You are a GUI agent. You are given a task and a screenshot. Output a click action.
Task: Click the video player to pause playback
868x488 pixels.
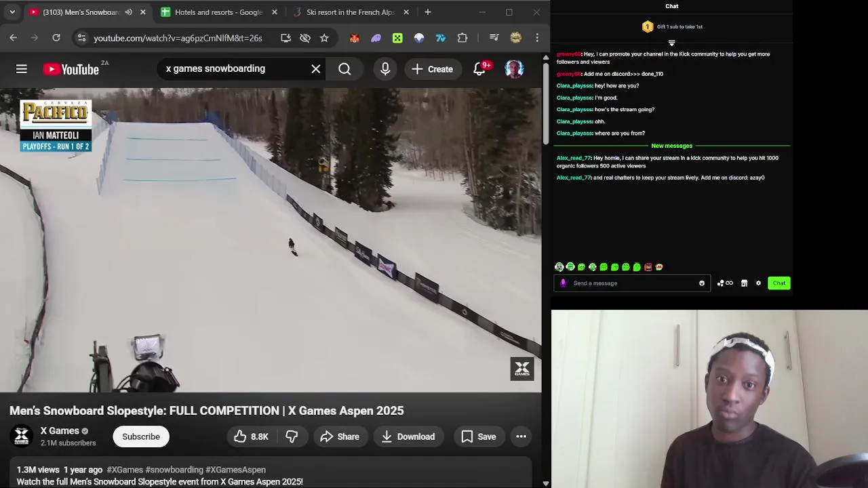click(271, 240)
